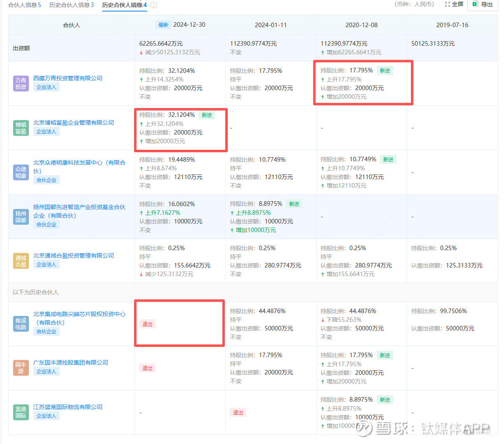
Task: Click 退出 badge in 蓝港国际 row
Action: 238,413
